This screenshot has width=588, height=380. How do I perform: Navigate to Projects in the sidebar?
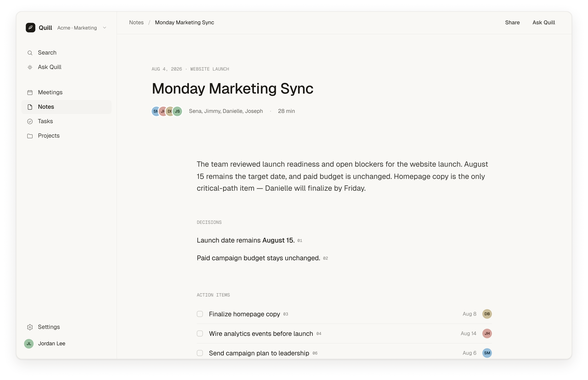coord(66,136)
